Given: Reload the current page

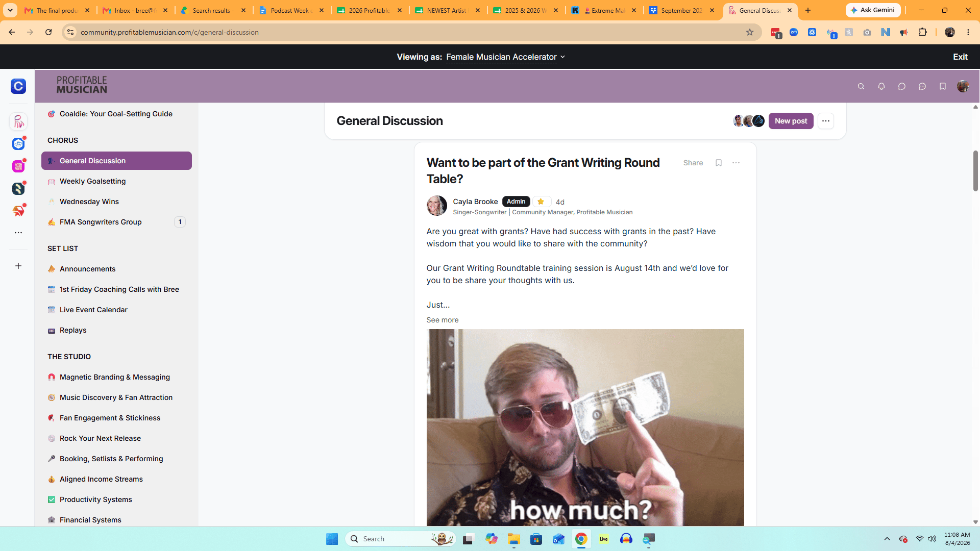Looking at the screenshot, I should (x=48, y=32).
